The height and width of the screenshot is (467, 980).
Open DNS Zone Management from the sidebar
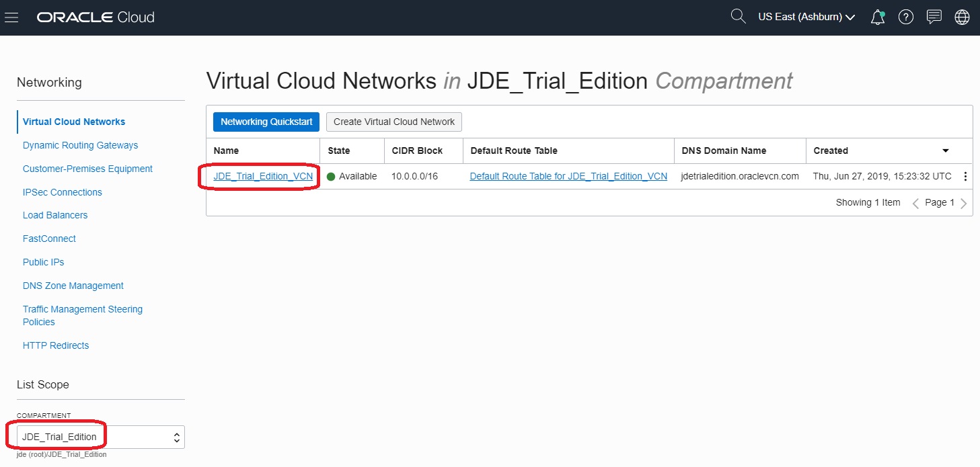[x=73, y=285]
